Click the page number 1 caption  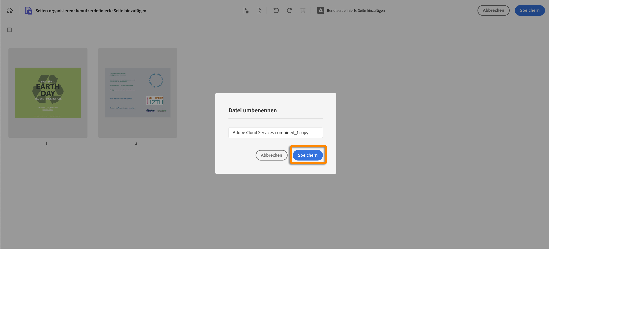click(47, 143)
